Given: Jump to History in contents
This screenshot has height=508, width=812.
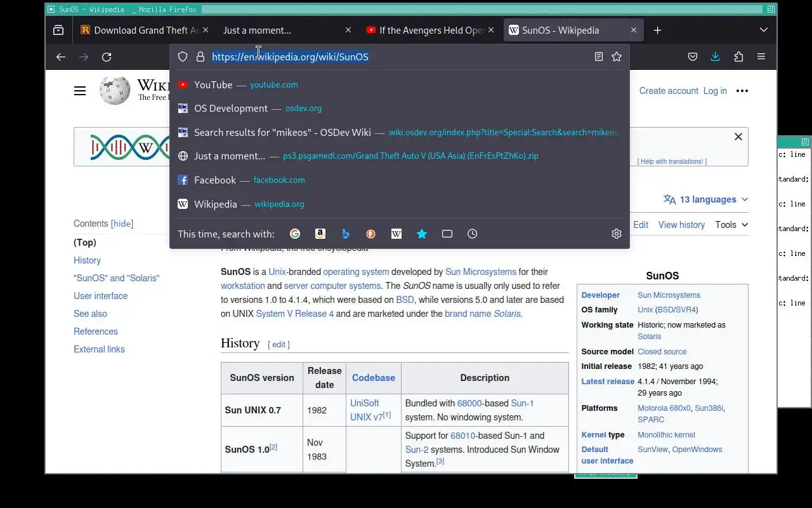Looking at the screenshot, I should coord(87,260).
